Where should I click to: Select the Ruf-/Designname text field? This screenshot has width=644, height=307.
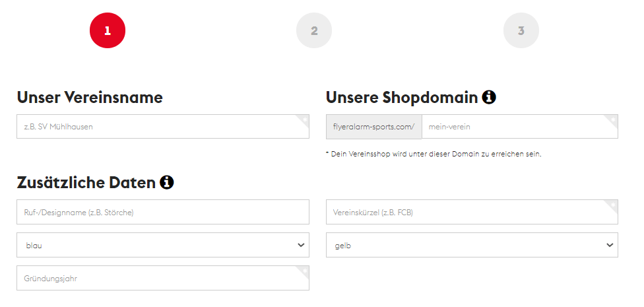[163, 212]
